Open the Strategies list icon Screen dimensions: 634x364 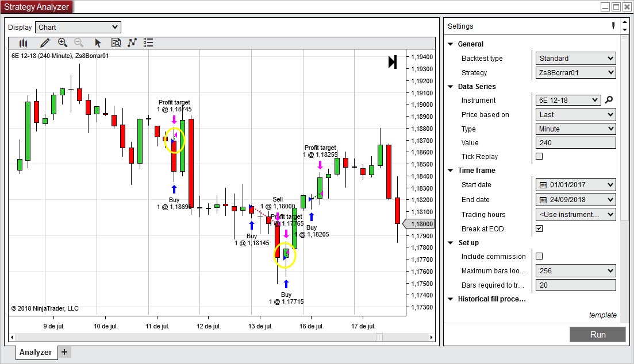coord(148,43)
